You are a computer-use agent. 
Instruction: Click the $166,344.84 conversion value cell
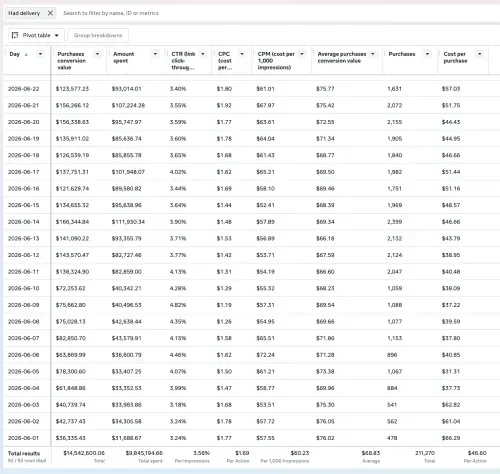pyautogui.click(x=72, y=222)
